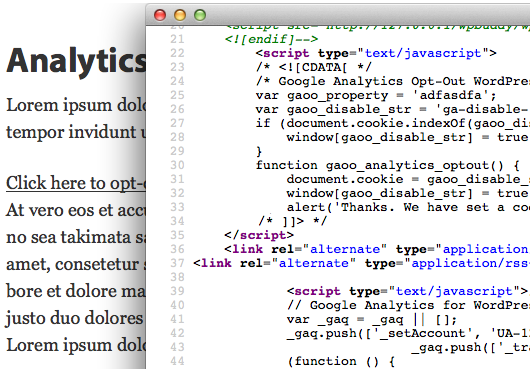Click the endif comment on line 21
The width and height of the screenshot is (530, 369).
pos(271,39)
